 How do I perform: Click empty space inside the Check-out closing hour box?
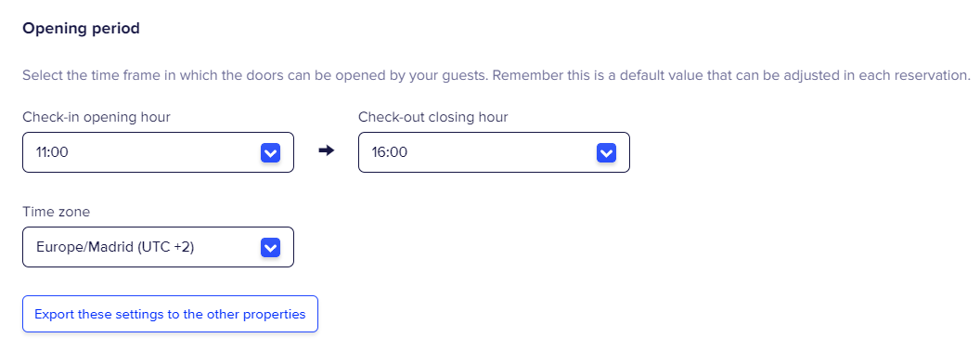(x=500, y=152)
